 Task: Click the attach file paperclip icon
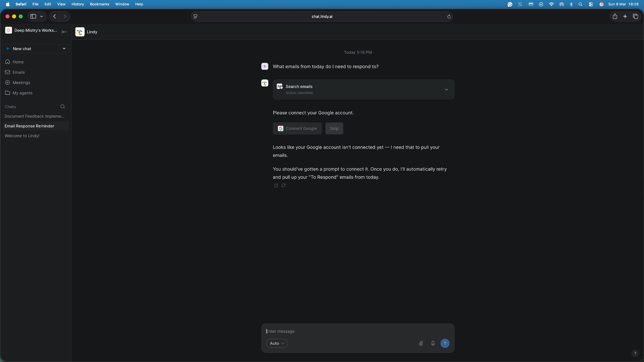(421, 343)
